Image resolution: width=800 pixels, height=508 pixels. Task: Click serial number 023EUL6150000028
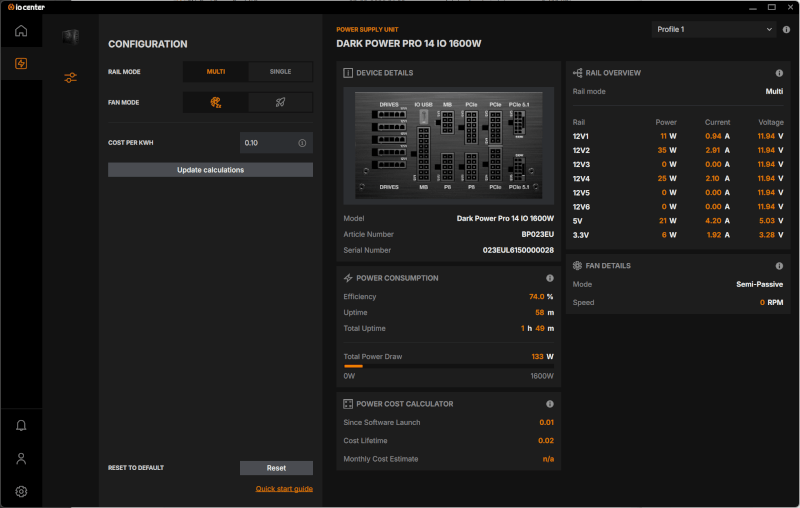coord(518,250)
